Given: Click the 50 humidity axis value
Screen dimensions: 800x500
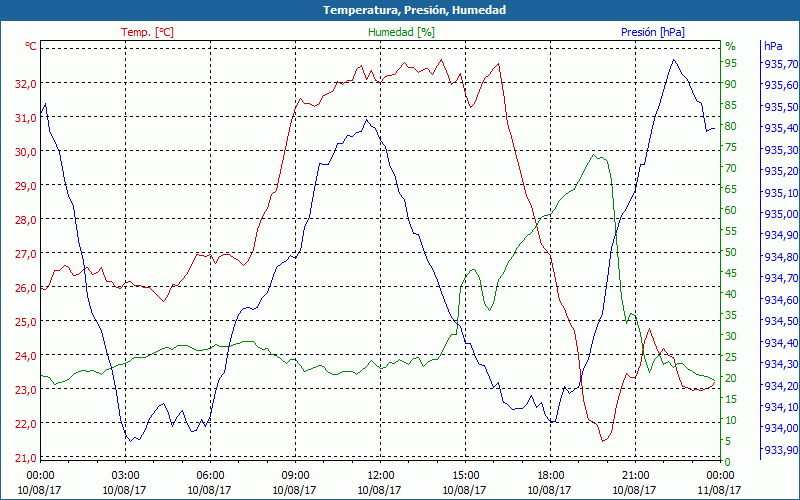Looking at the screenshot, I should tap(731, 252).
